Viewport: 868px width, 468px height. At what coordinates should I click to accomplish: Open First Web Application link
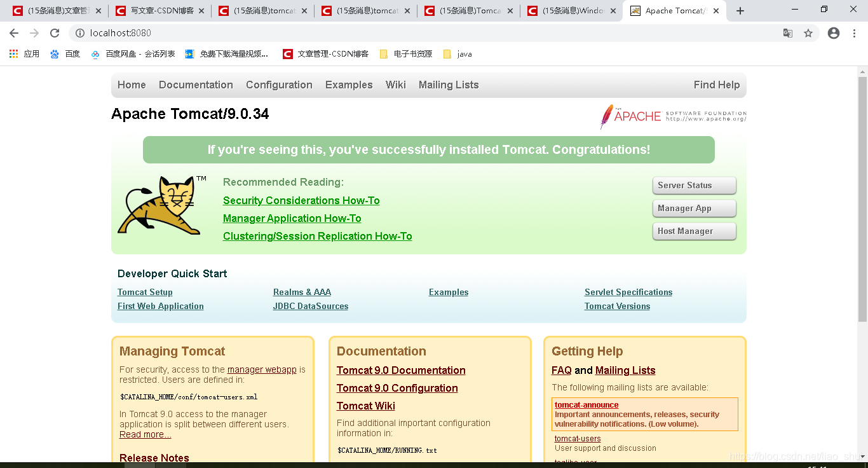pos(161,306)
